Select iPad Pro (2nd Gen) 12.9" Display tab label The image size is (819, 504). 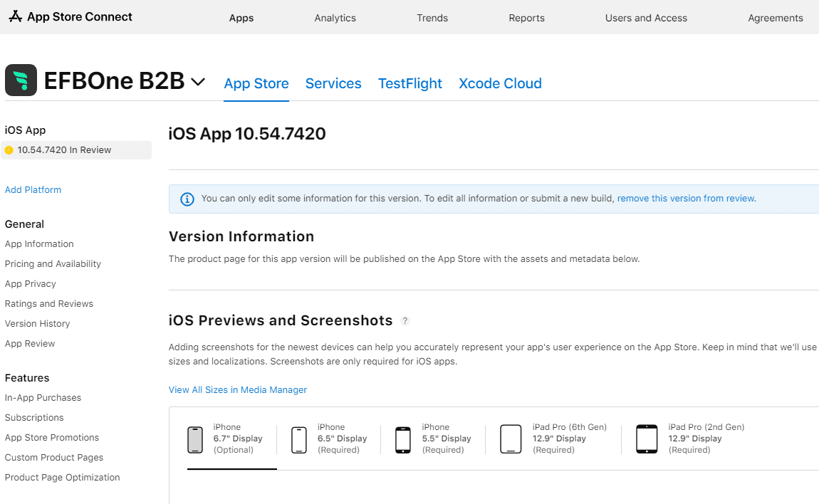[706, 439]
